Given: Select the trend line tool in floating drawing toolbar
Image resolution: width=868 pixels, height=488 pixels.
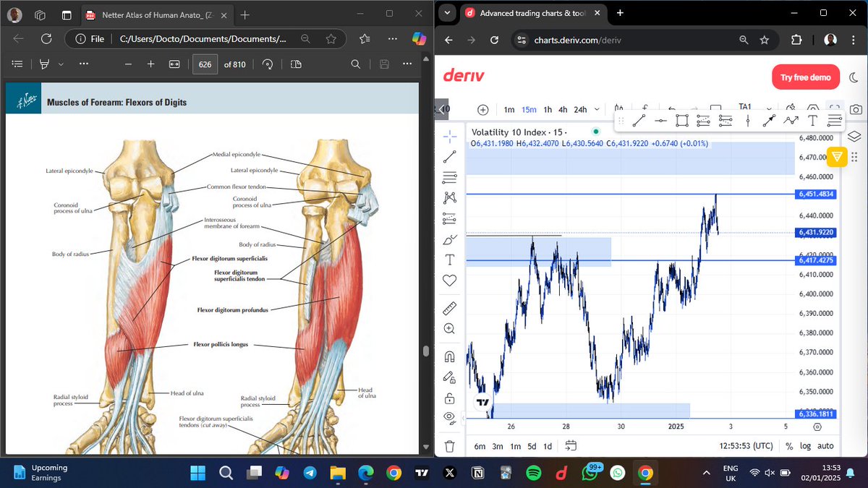Looking at the screenshot, I should (639, 121).
